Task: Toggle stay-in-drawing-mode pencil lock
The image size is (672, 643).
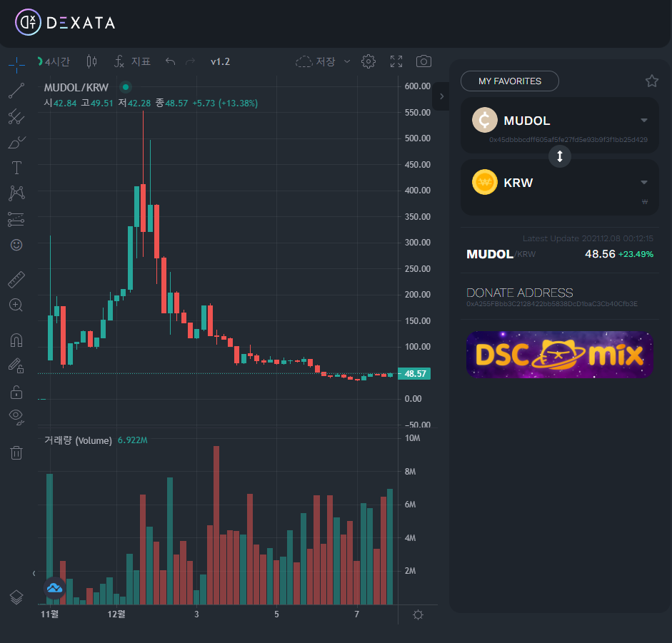Action: pos(16,365)
